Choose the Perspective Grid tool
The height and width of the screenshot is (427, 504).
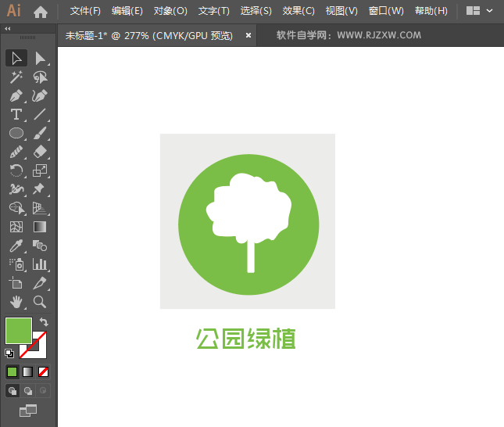point(40,208)
